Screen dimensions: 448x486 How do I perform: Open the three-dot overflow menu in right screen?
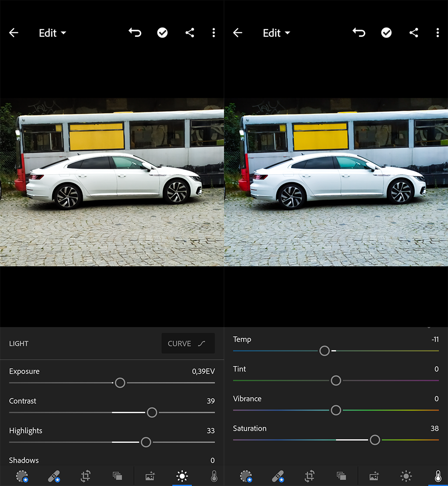pyautogui.click(x=437, y=32)
